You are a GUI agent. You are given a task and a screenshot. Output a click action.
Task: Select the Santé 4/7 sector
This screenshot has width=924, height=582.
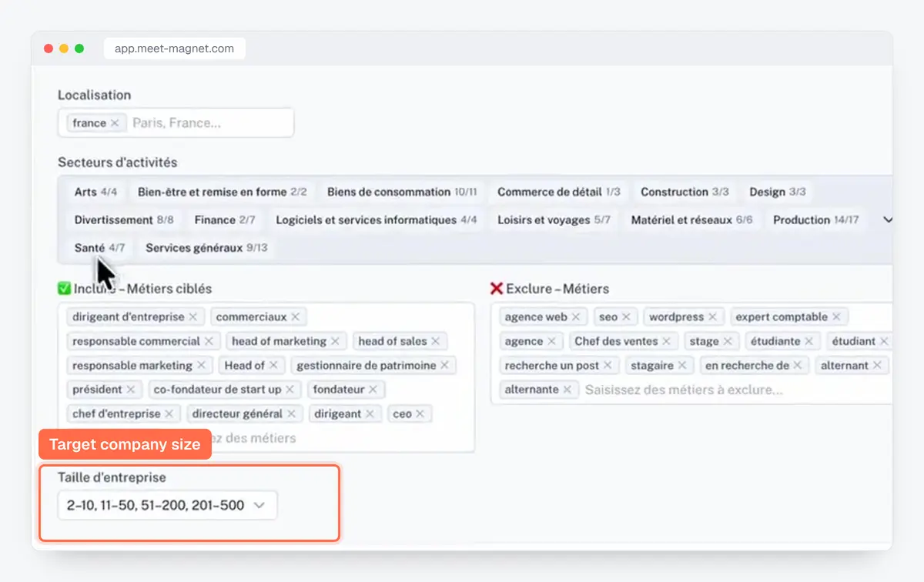(99, 248)
